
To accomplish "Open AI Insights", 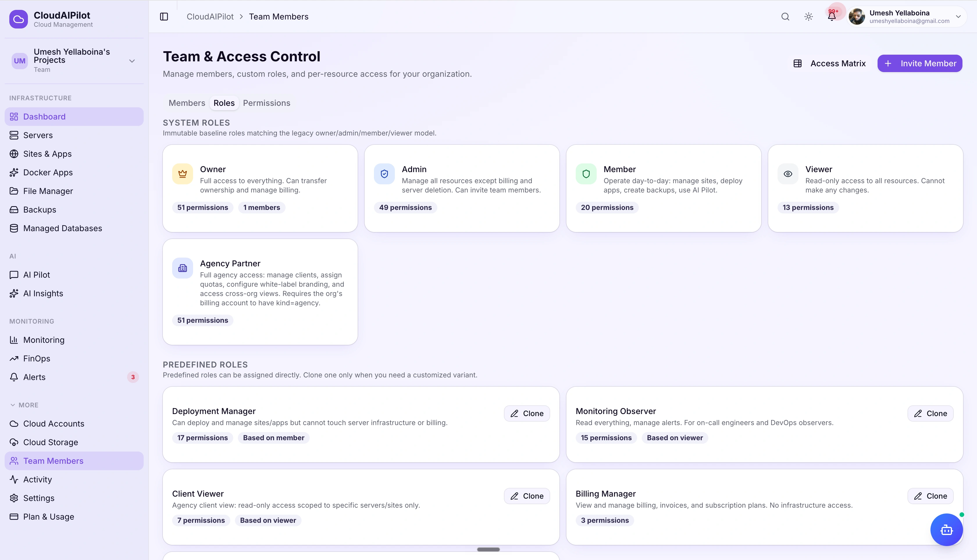I will (x=74, y=293).
